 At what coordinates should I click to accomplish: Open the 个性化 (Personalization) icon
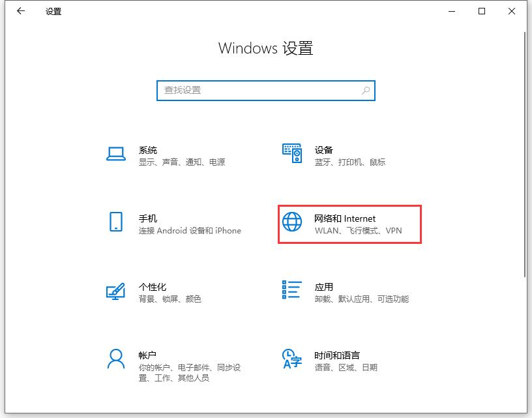pos(115,291)
